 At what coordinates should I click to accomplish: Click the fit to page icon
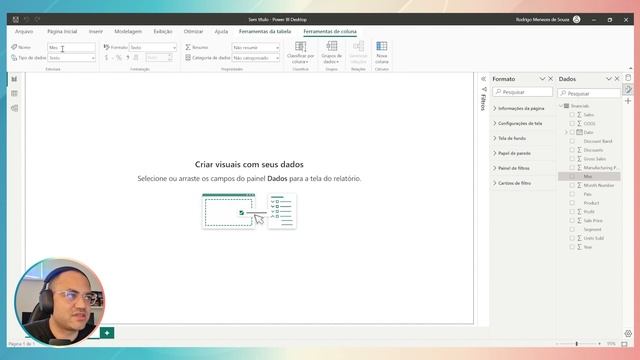(624, 344)
